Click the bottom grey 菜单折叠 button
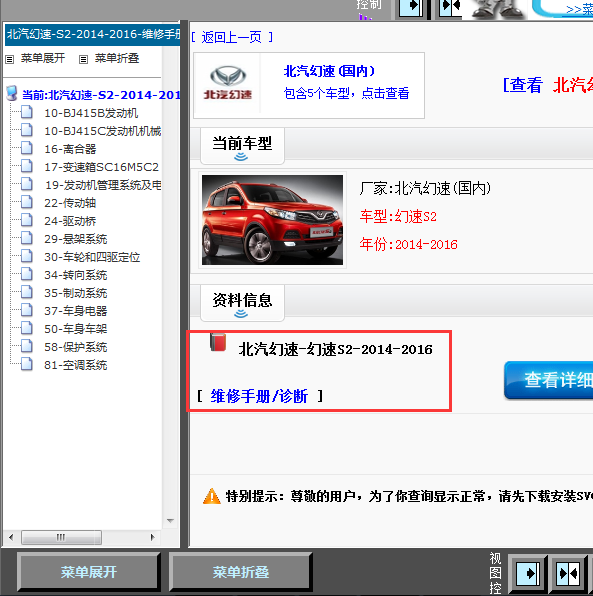This screenshot has height=596, width=593. click(241, 572)
